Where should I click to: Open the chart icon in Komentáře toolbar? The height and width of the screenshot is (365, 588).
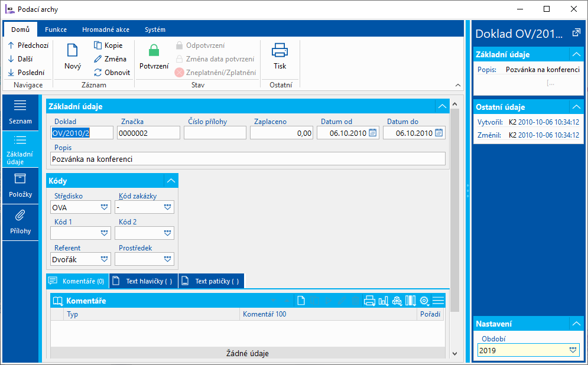point(384,301)
